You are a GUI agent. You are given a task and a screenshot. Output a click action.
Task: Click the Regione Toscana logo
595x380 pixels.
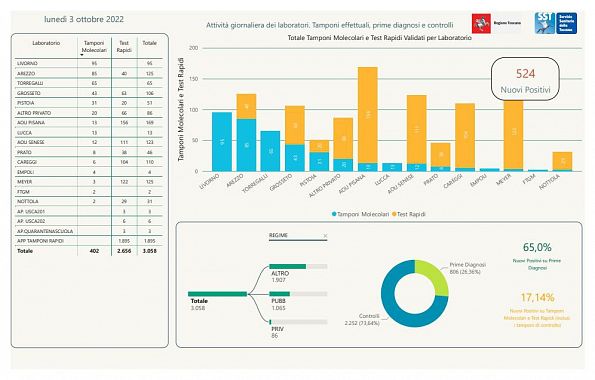(496, 23)
